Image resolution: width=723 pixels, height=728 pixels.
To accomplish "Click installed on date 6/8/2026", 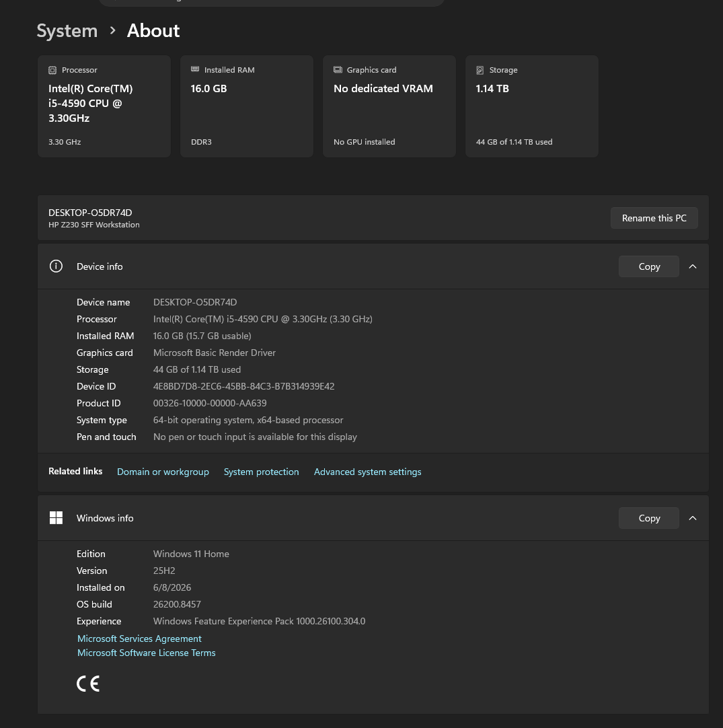I will tap(172, 587).
